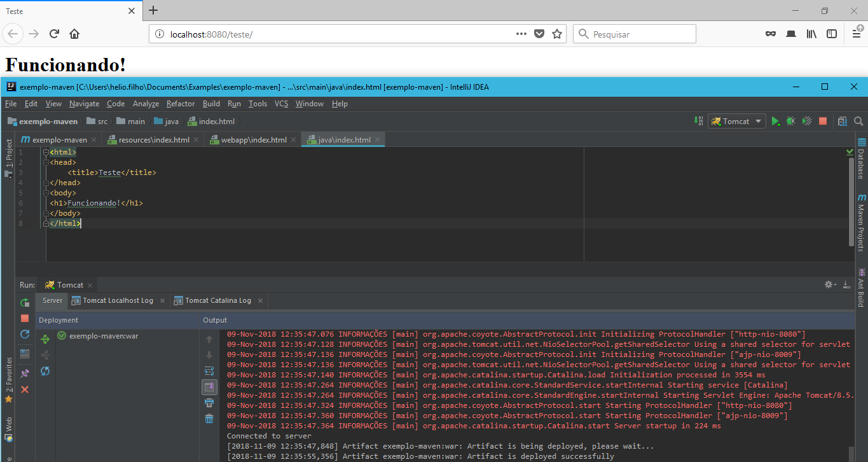This screenshot has height=462, width=868.
Task: Switch to the exemplo-maven editor tab
Action: tap(59, 139)
